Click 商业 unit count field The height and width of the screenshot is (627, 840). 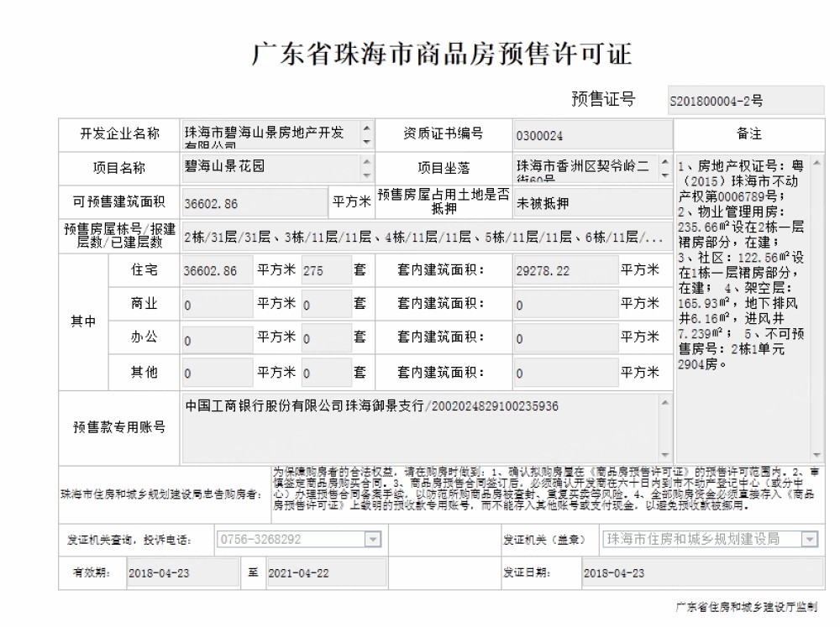[326, 304]
